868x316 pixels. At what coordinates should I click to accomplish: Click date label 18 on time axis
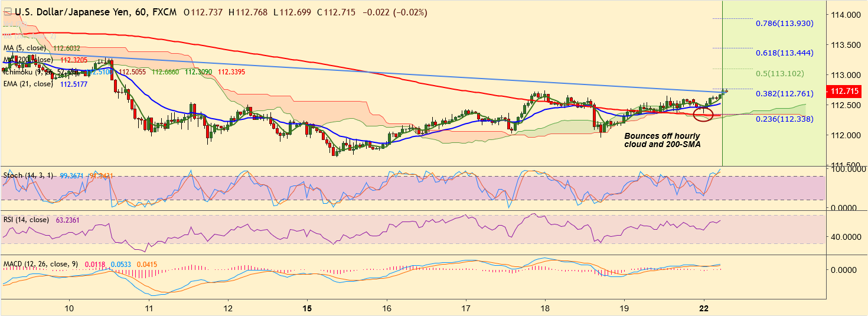point(545,308)
